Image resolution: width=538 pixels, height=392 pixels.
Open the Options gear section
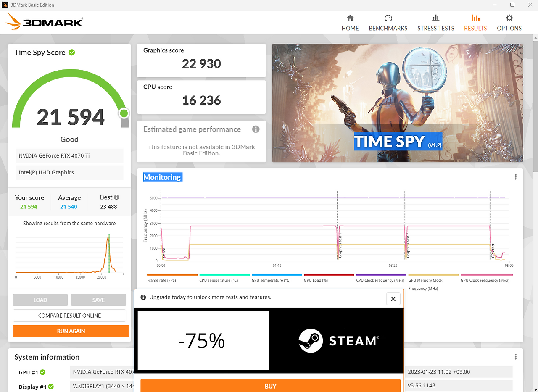509,23
